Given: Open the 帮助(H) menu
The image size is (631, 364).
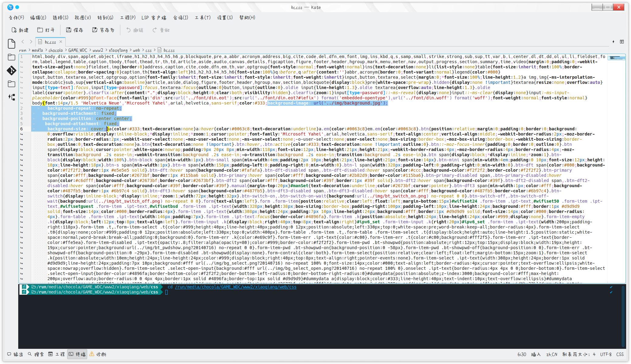Looking at the screenshot, I should click(x=247, y=18).
